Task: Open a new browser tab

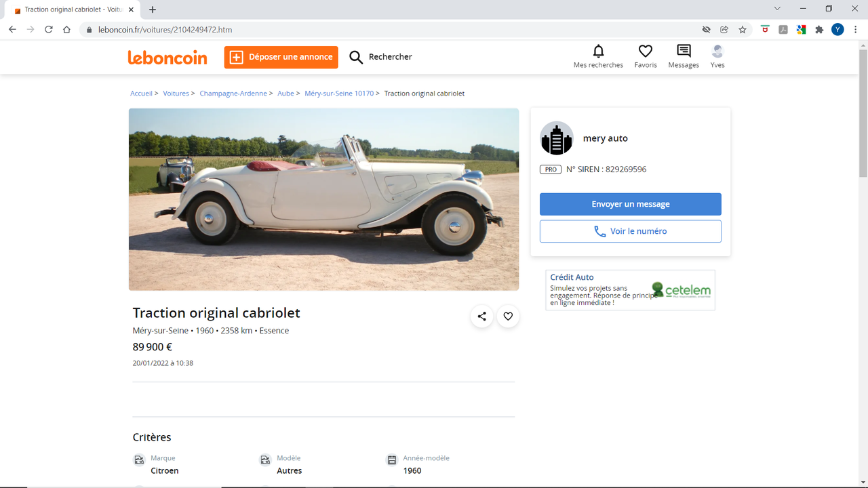Action: coord(153,9)
